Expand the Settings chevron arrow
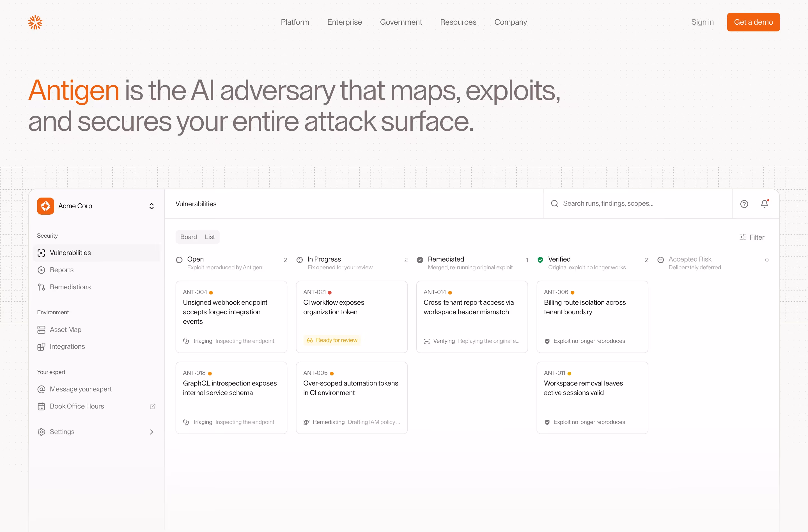This screenshot has width=808, height=532. point(152,432)
